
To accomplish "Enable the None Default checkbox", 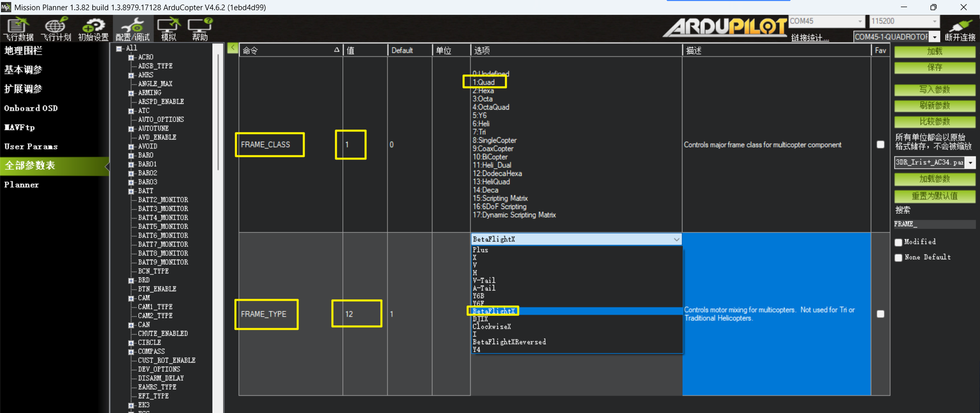I will [898, 257].
